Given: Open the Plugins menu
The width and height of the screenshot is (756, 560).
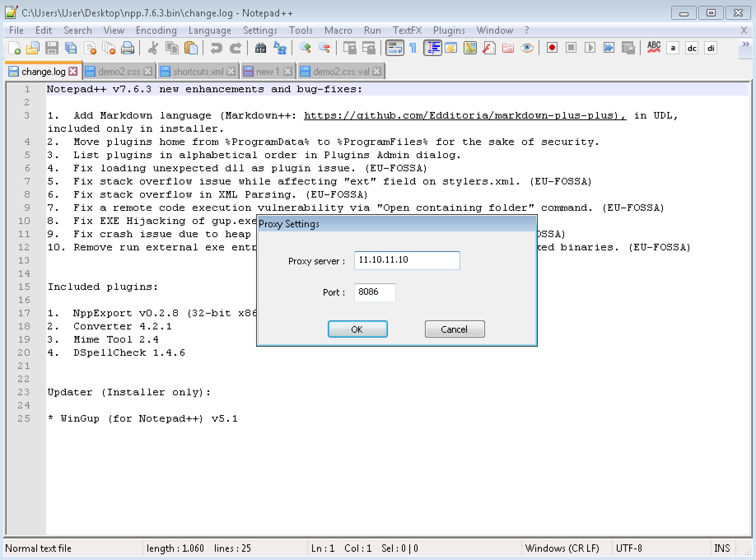Looking at the screenshot, I should point(449,30).
